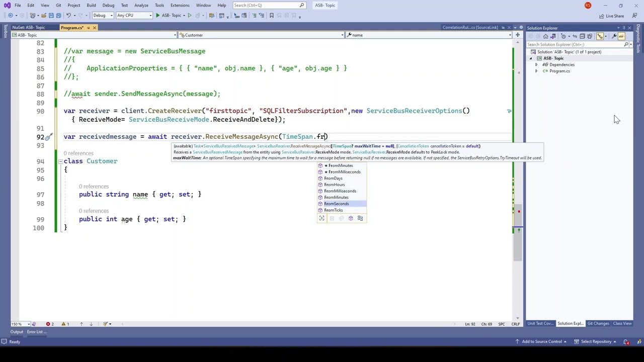Split the editor window icon
Image resolution: width=644 pixels, height=362 pixels.
[517, 35]
